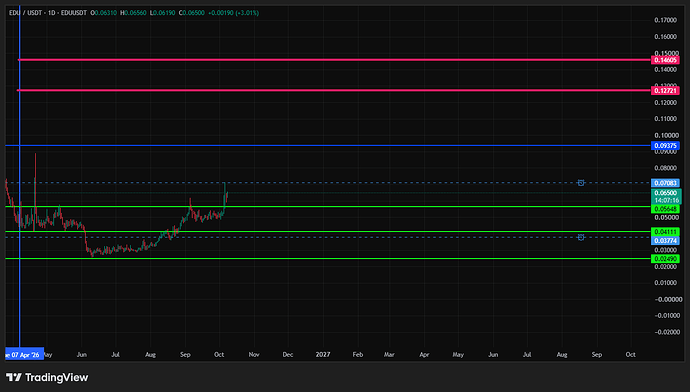Click the green 0.05648 price label
This screenshot has width=690, height=392.
click(665, 209)
